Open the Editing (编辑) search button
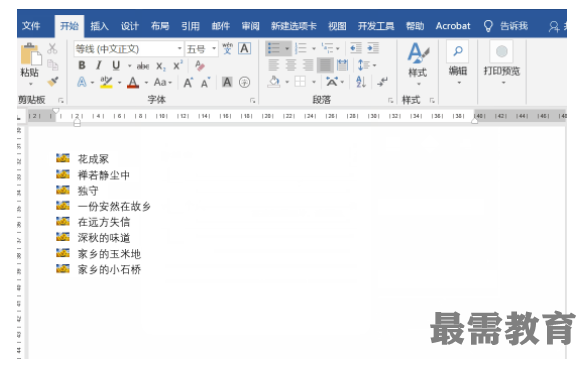Viewport: 582px width, 368px height. (458, 63)
